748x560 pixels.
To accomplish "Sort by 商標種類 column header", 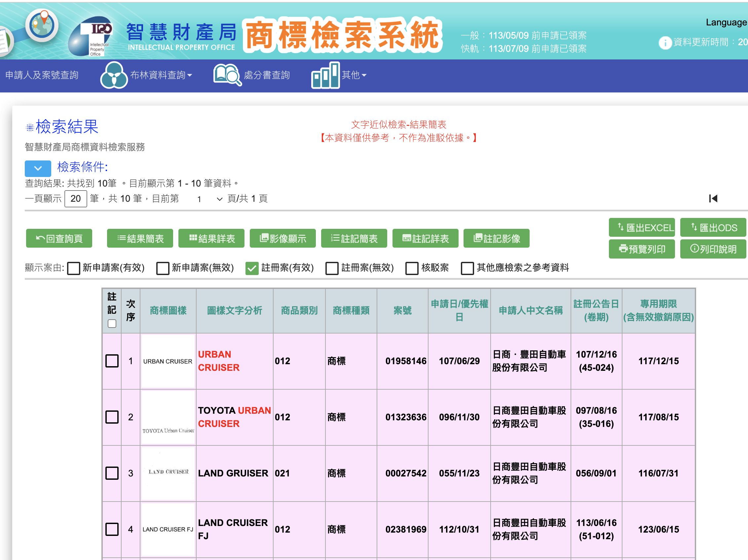I will tap(351, 311).
